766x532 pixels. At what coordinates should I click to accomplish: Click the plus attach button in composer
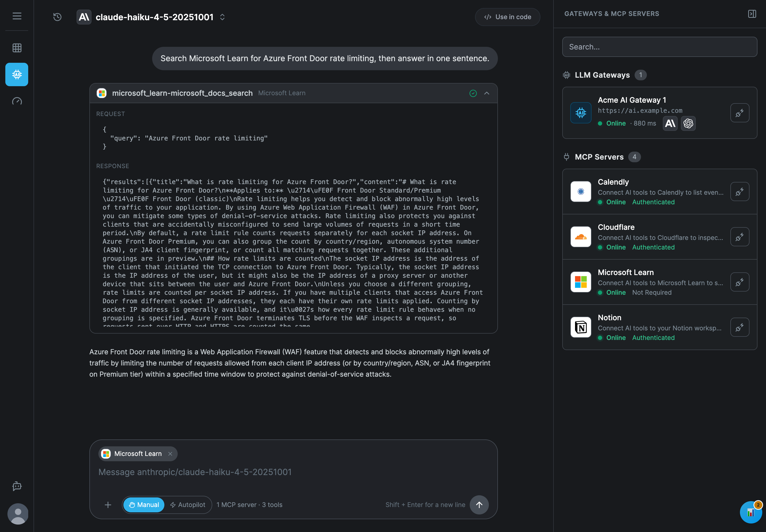pyautogui.click(x=108, y=505)
